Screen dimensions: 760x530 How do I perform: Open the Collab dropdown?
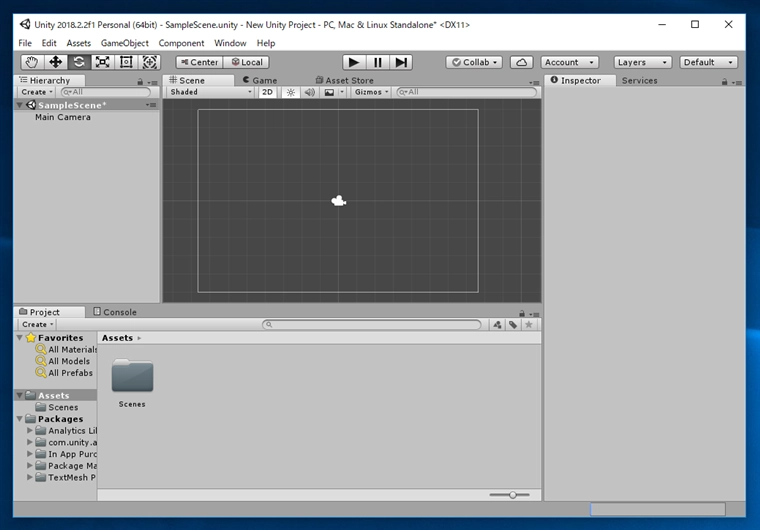(474, 62)
